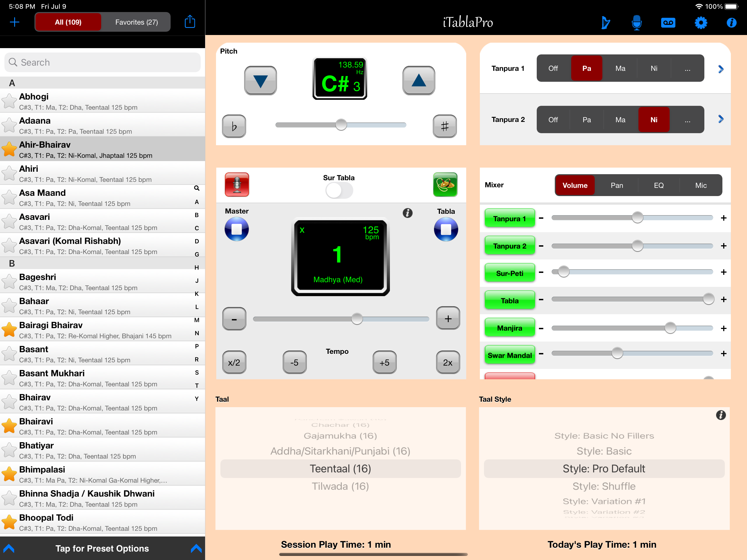This screenshot has width=747, height=560.
Task: Open the blue microphone icon in header
Action: (636, 23)
